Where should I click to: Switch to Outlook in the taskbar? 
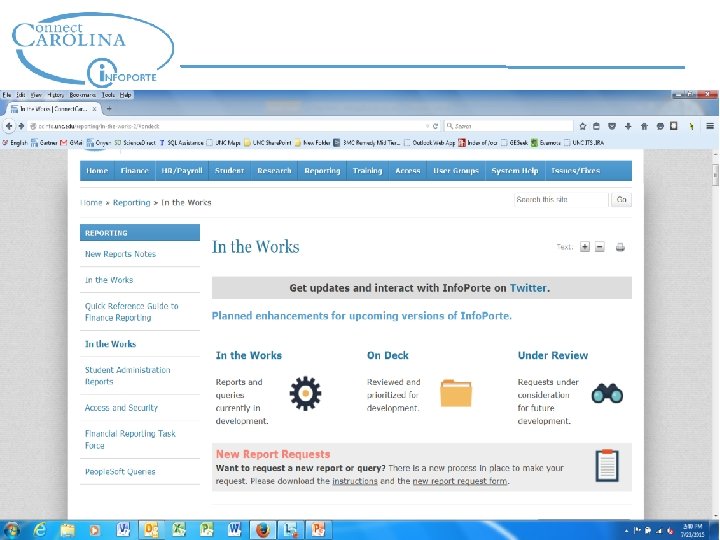pyautogui.click(x=152, y=530)
